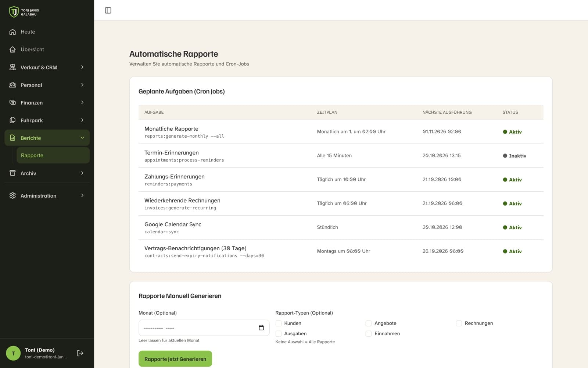Expand Verkauf & CRM chevron
This screenshot has height=368, width=588.
[x=82, y=67]
